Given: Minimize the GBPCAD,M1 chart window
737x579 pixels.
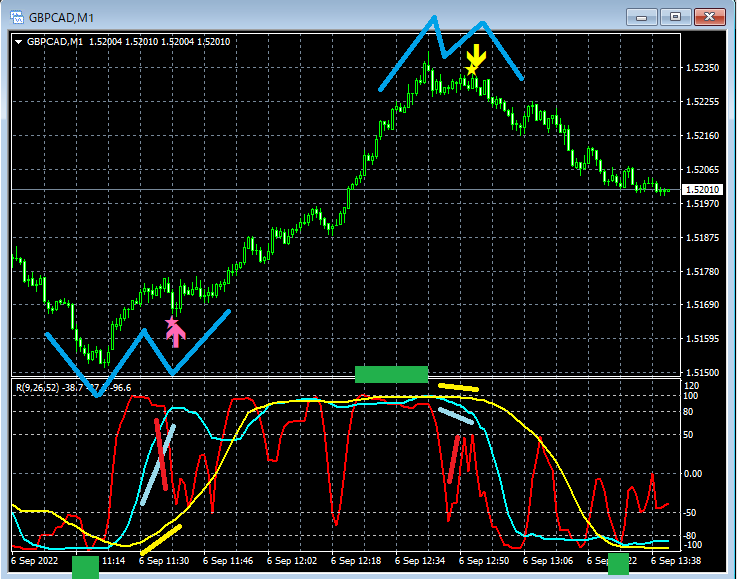Looking at the screenshot, I should pyautogui.click(x=642, y=17).
